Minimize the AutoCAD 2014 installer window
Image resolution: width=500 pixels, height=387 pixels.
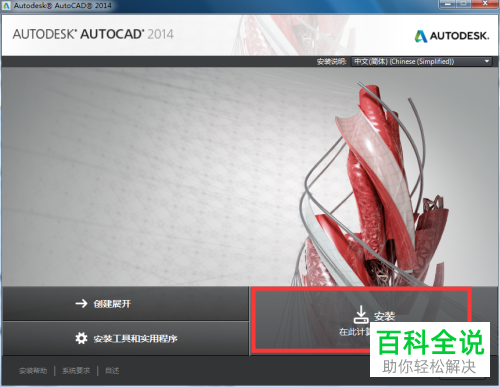click(x=448, y=4)
